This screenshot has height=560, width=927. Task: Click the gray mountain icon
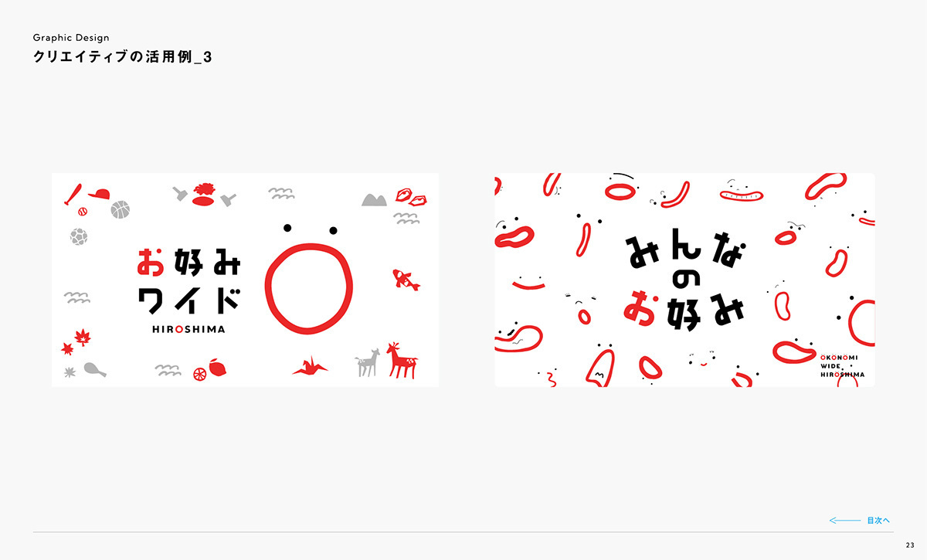point(374,200)
